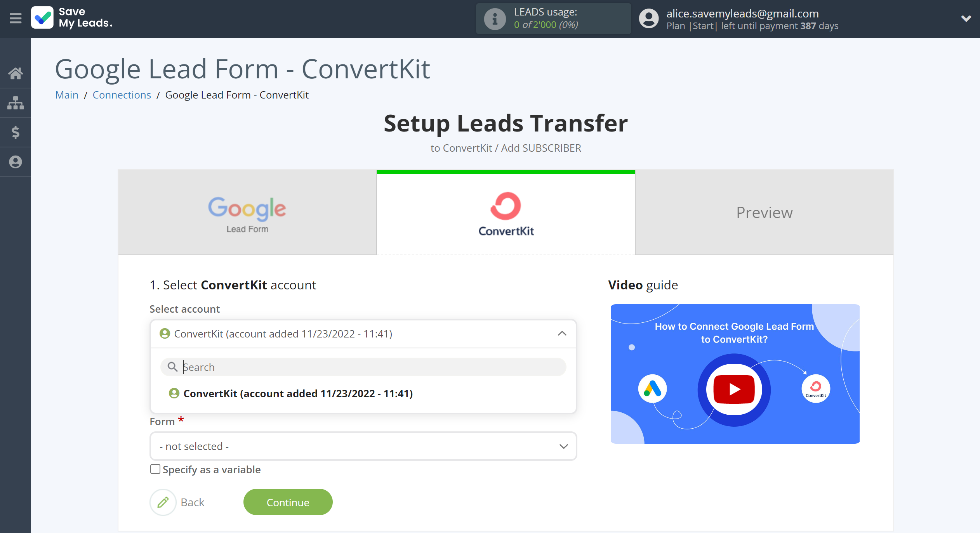Toggle the Specify as a variable checkbox

tap(155, 469)
